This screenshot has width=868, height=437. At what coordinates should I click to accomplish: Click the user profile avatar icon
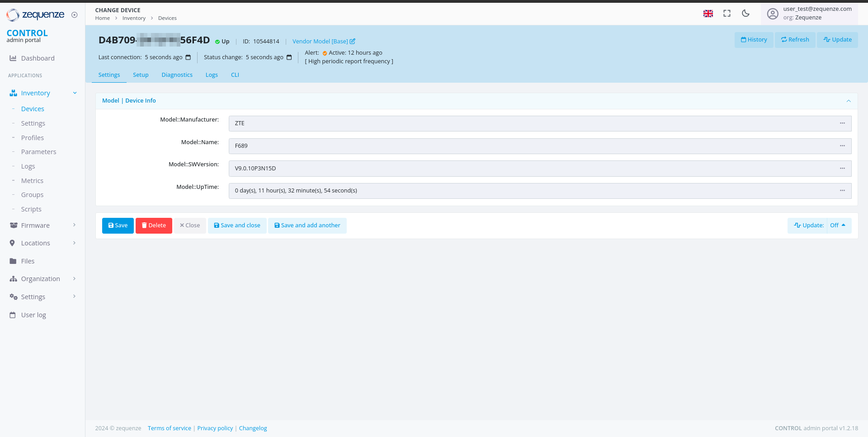(773, 14)
